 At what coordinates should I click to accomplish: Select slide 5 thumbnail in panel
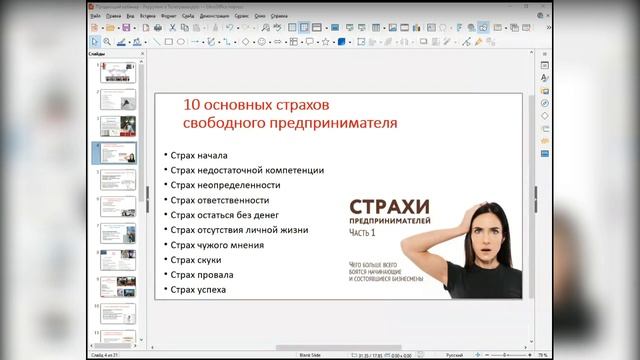click(x=118, y=180)
